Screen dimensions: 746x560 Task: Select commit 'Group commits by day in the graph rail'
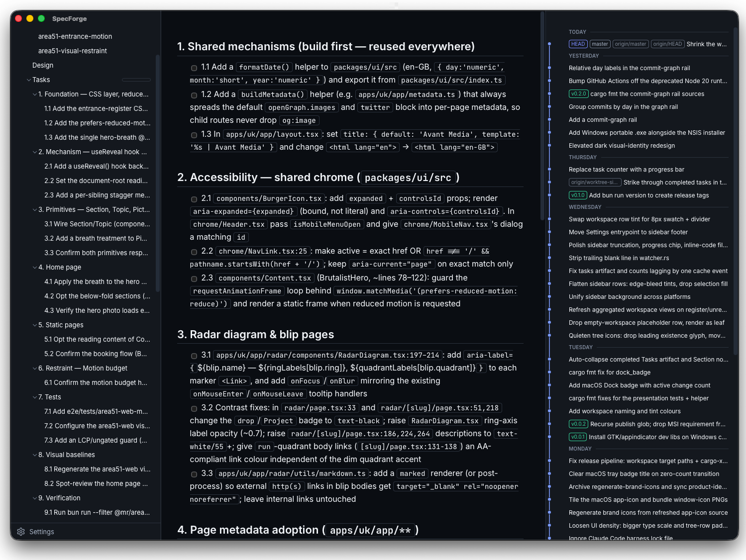click(623, 106)
